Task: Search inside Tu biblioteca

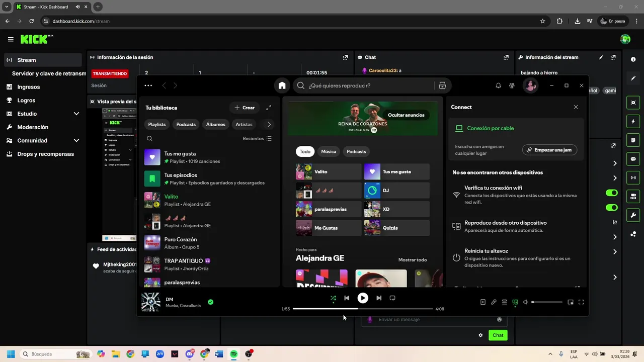Action: pyautogui.click(x=149, y=138)
